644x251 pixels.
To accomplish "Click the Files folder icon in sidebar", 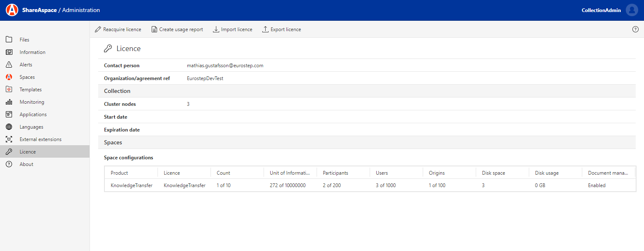I will point(9,40).
